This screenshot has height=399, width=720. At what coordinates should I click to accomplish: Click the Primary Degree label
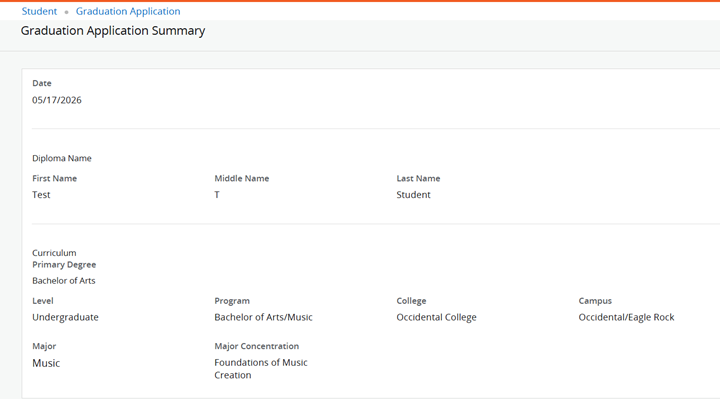[64, 265]
